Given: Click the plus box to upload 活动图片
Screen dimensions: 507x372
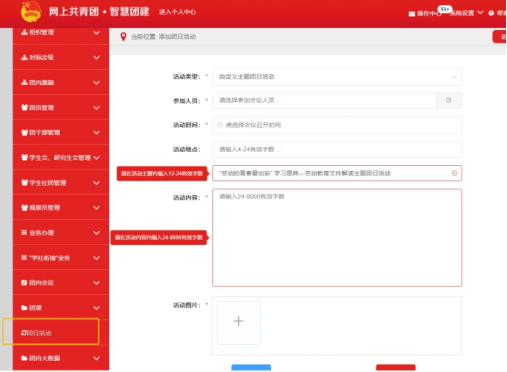Looking at the screenshot, I should click(x=239, y=322).
